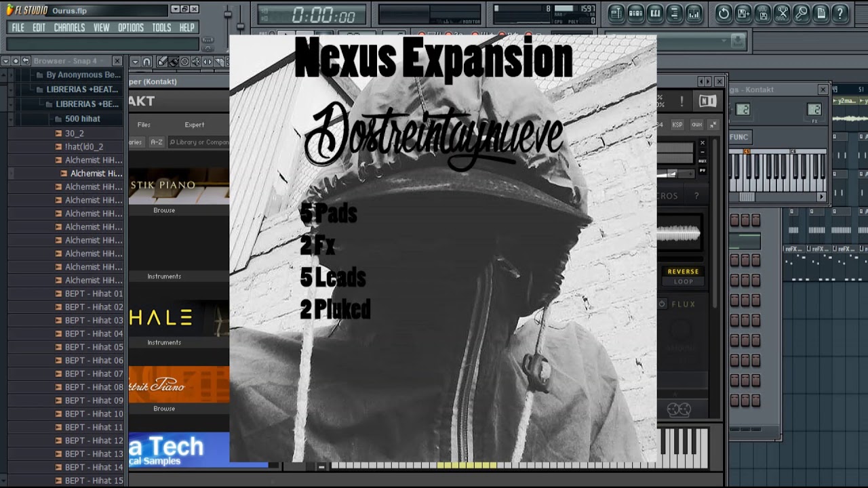The height and width of the screenshot is (488, 868).
Task: Adjust the main pitch slider
Action: pos(240,26)
